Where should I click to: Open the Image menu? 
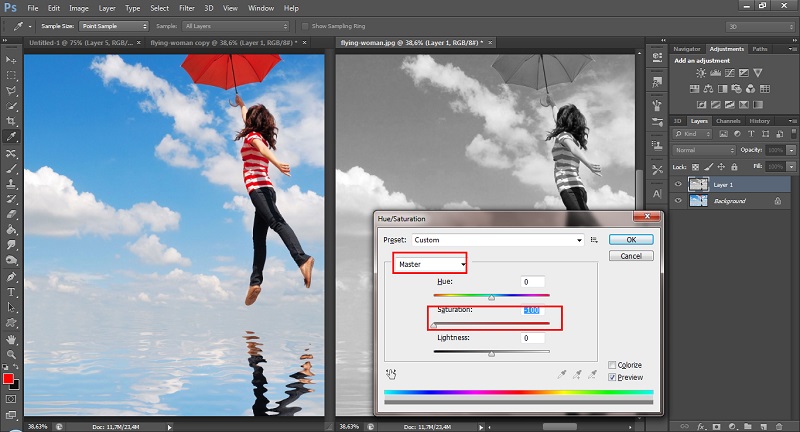click(79, 8)
